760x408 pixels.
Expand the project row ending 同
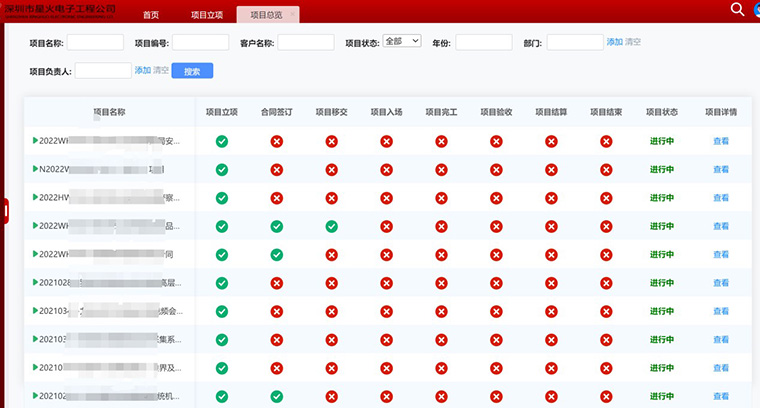coord(35,254)
